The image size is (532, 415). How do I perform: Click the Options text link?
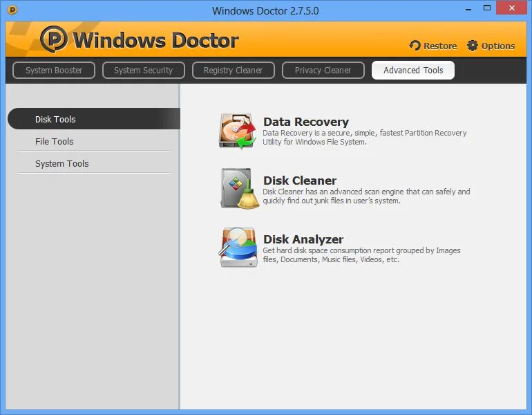[x=498, y=46]
